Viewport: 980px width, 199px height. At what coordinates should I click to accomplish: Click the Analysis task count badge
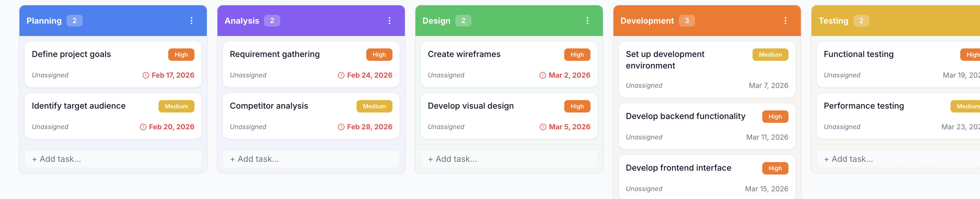coord(272,21)
